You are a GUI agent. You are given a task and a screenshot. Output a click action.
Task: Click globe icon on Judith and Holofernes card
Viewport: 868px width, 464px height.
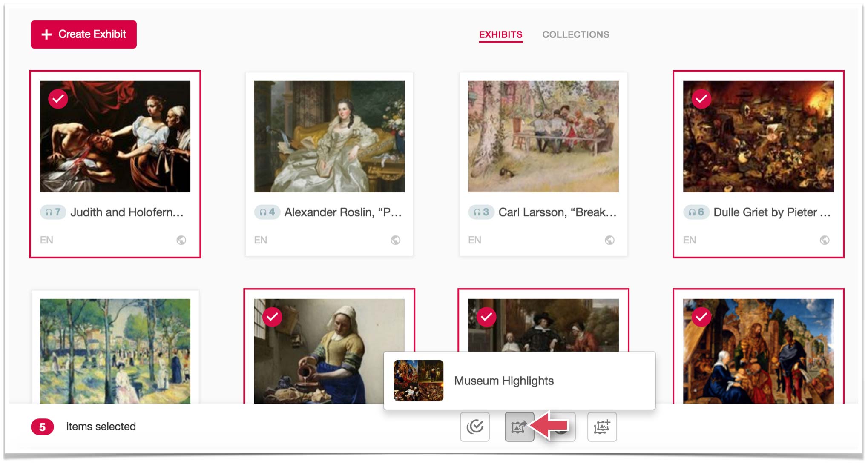[181, 240]
